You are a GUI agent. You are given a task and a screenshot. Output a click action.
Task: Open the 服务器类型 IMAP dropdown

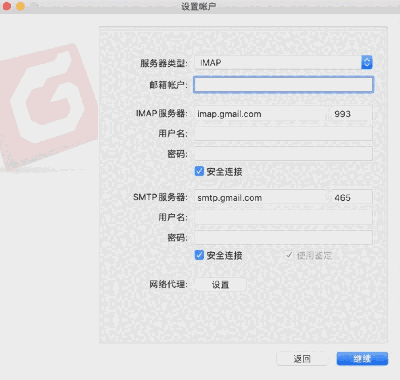283,63
